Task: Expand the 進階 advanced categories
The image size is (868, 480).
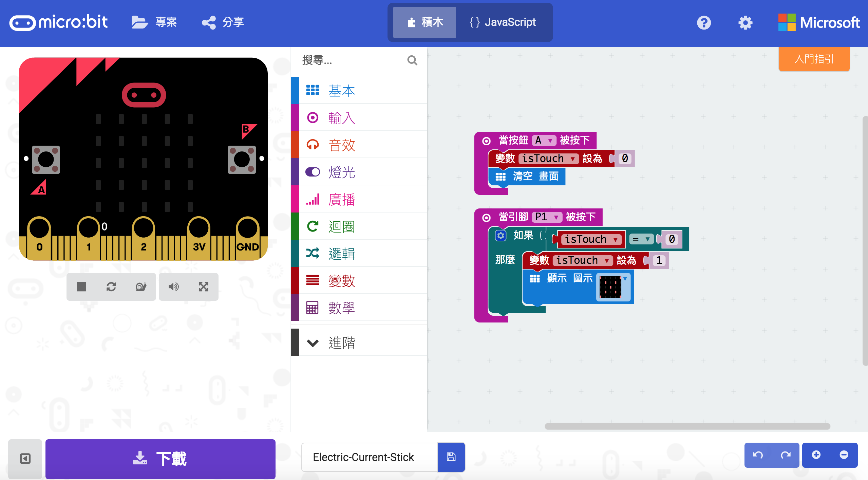Action: pos(359,342)
